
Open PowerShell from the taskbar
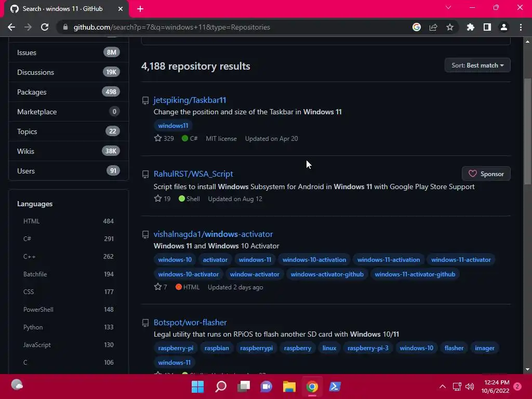click(x=335, y=386)
